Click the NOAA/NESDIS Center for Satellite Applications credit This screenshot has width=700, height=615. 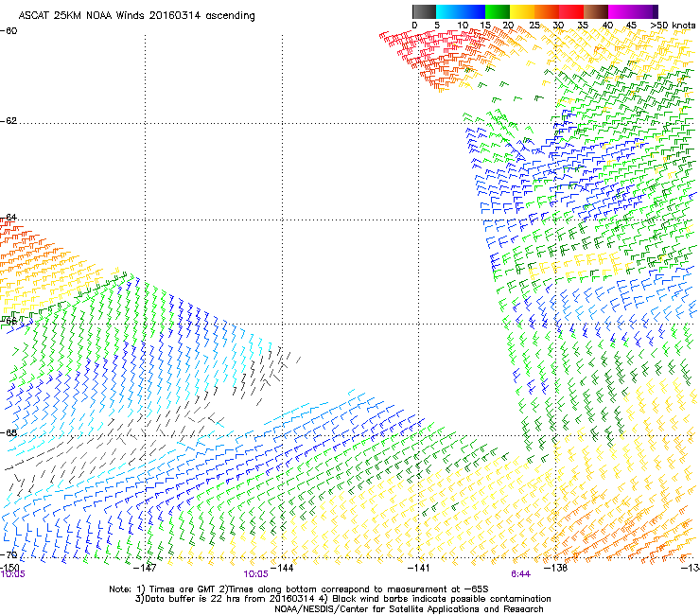click(409, 609)
